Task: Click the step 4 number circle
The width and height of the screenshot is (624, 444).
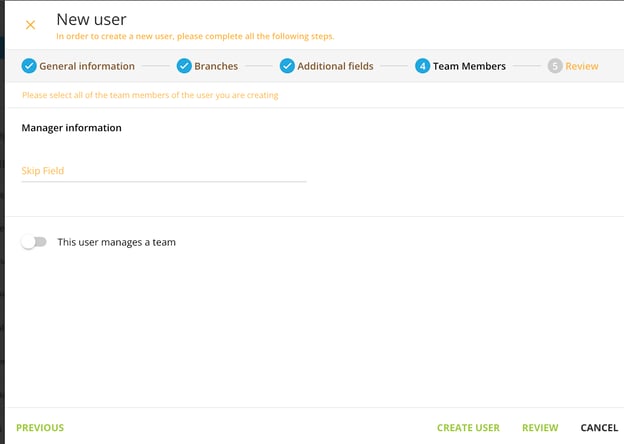Action: [422, 66]
